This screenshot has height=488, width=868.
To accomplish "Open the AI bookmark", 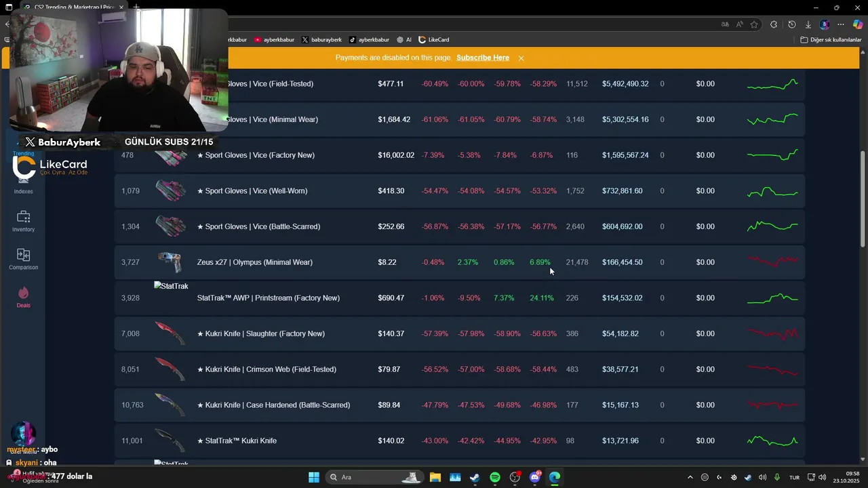I will (x=404, y=40).
